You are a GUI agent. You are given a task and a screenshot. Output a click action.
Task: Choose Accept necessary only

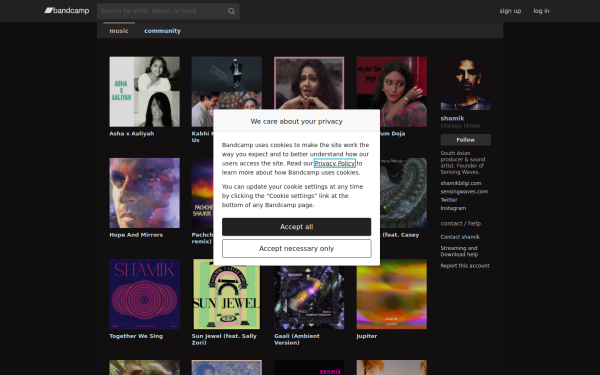pos(297,249)
